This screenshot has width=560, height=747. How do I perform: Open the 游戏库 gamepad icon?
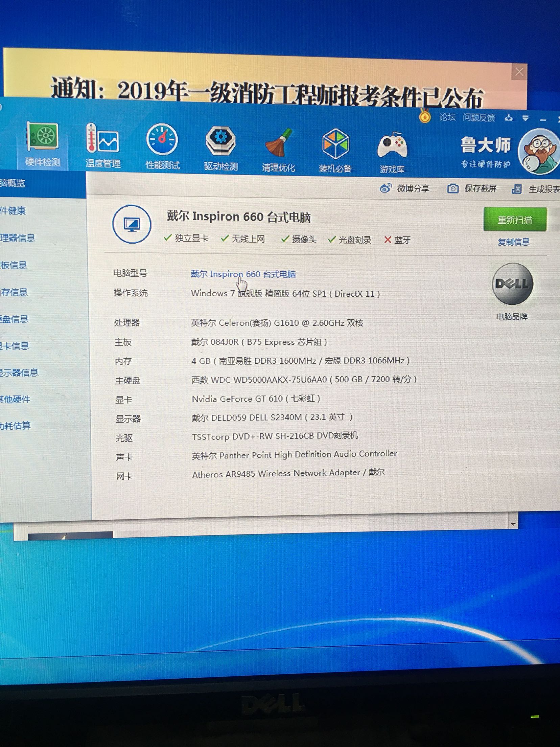pos(392,152)
